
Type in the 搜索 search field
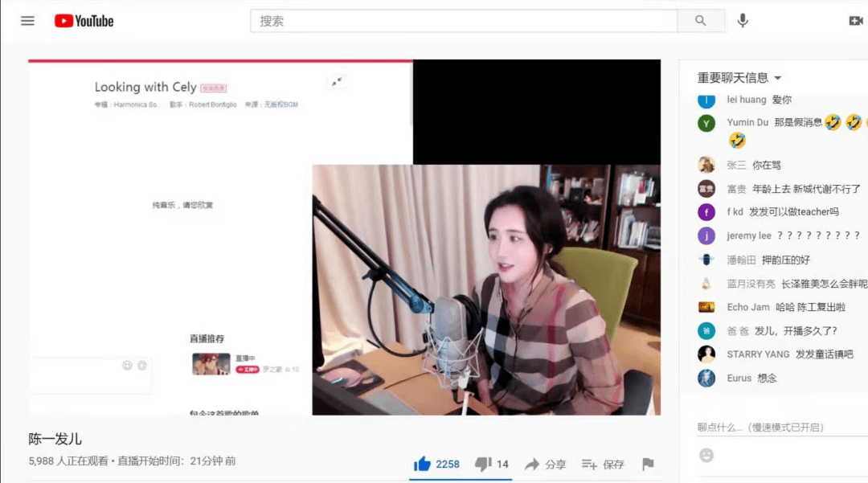[464, 21]
